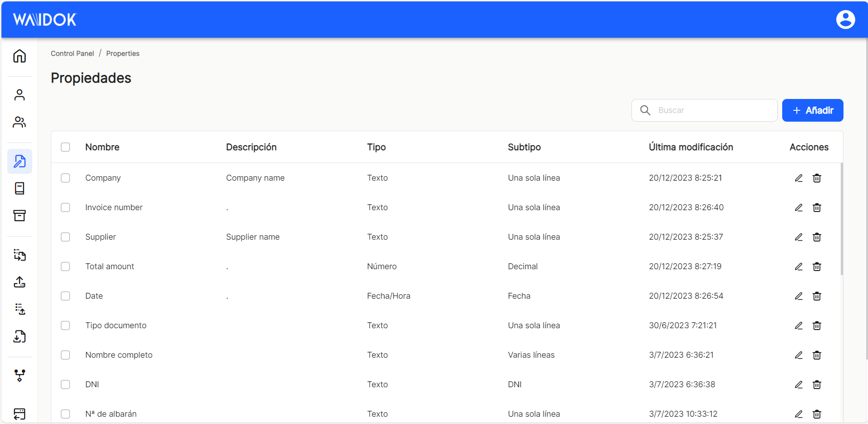Check the Nª de albarán row checkbox
This screenshot has height=424, width=868.
(x=65, y=414)
